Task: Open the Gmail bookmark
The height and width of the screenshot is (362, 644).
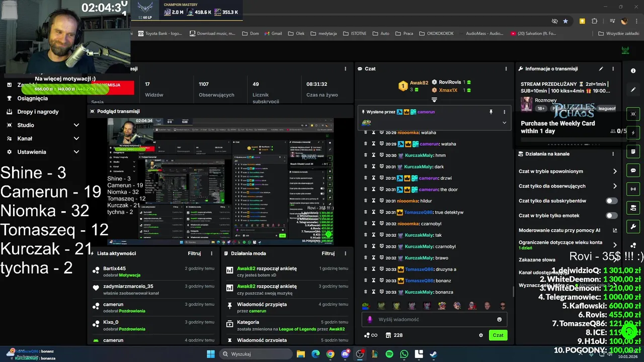Action: tap(273, 34)
